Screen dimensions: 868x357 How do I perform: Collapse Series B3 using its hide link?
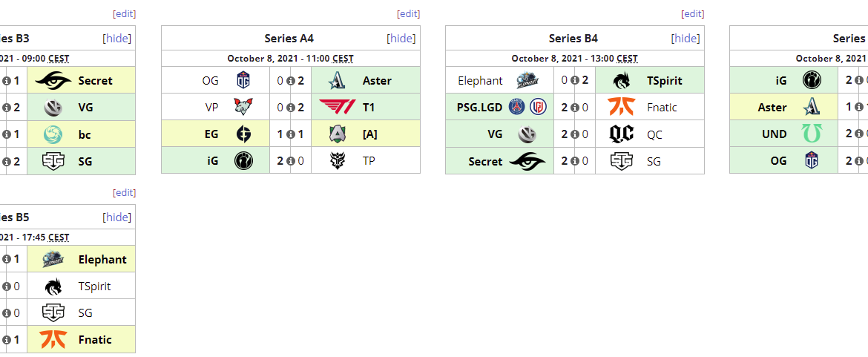click(117, 39)
